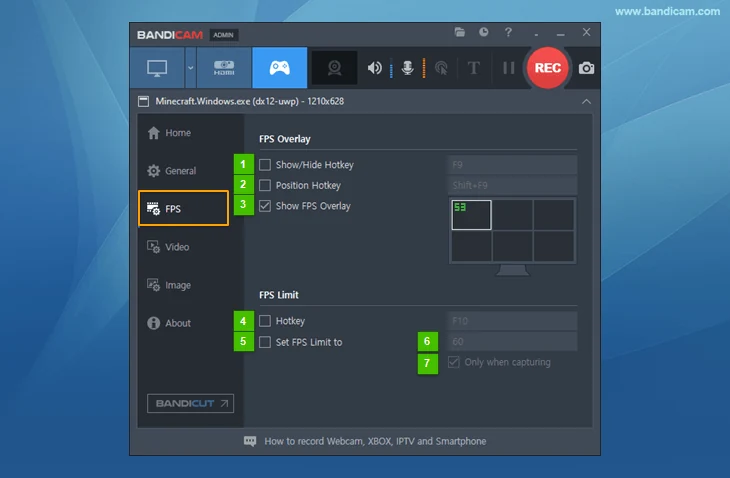The width and height of the screenshot is (730, 478).
Task: Open scheduled recording clock icon
Action: [x=484, y=32]
